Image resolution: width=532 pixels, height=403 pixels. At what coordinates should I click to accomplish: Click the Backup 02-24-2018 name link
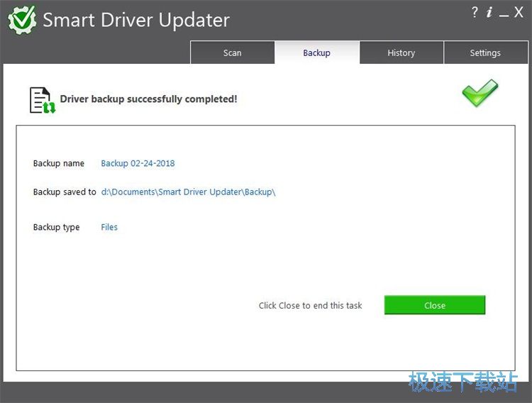tap(138, 163)
